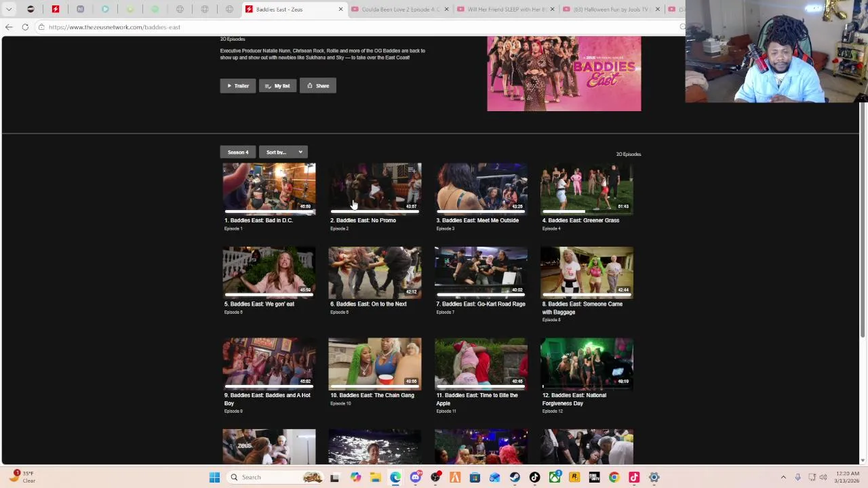Expand the 'Sort by...' dropdown
Screen dimensions: 868x488
pyautogui.click(x=283, y=152)
